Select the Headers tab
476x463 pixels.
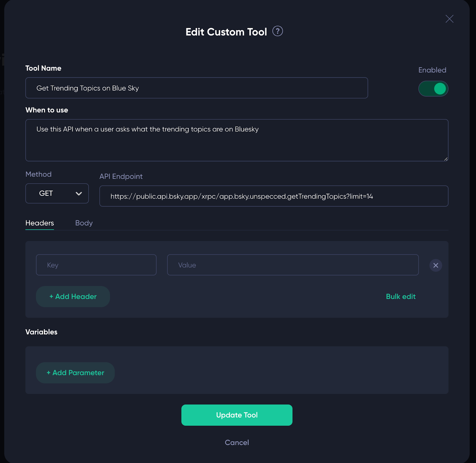click(40, 223)
